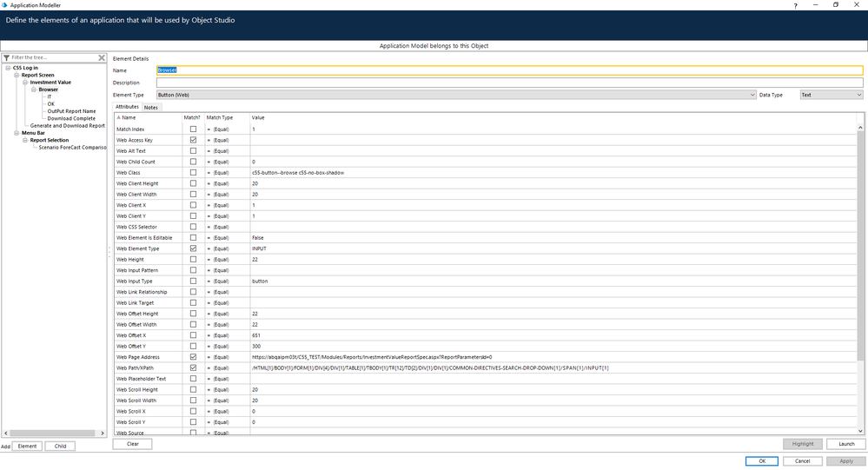Add a Child element
Image resolution: width=868 pixels, height=470 pixels.
click(60, 447)
